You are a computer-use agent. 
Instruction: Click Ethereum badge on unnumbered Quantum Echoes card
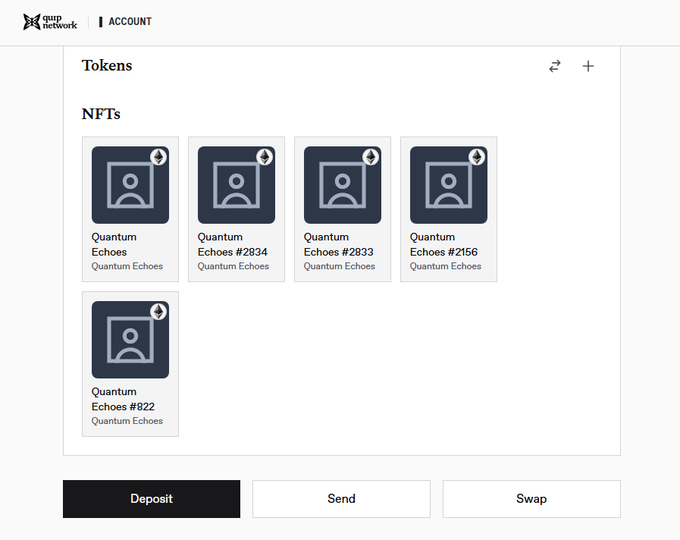click(159, 157)
